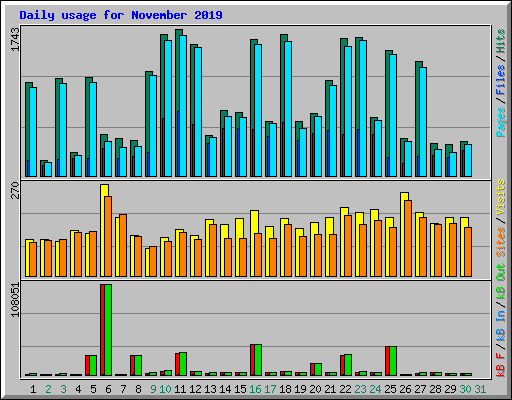Click the day 6 green kB Out bar

click(x=108, y=330)
